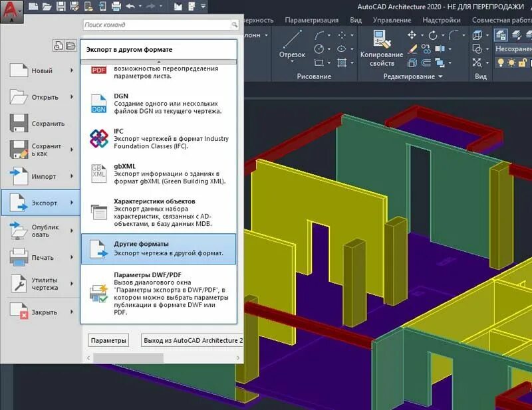Click Сохранить in application menu
This screenshot has width=532, height=410.
coord(41,124)
